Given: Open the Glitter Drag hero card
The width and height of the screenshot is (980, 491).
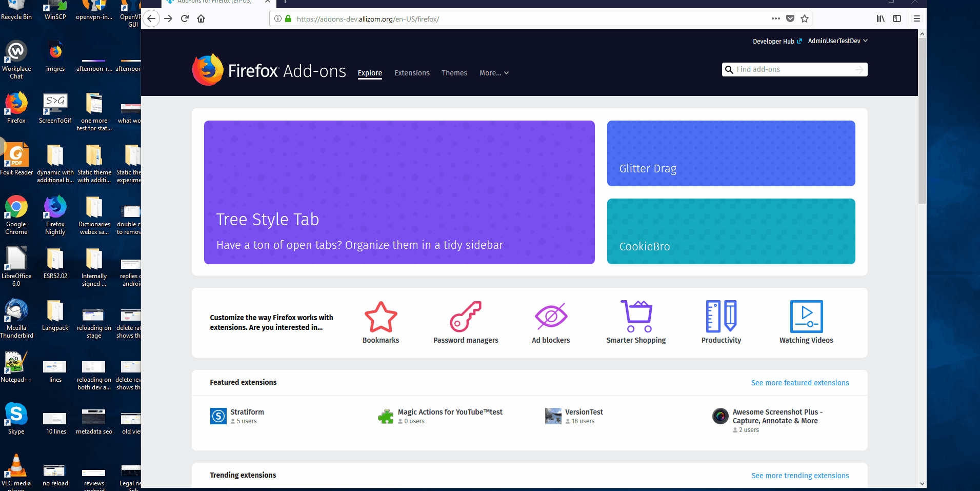Looking at the screenshot, I should [731, 153].
